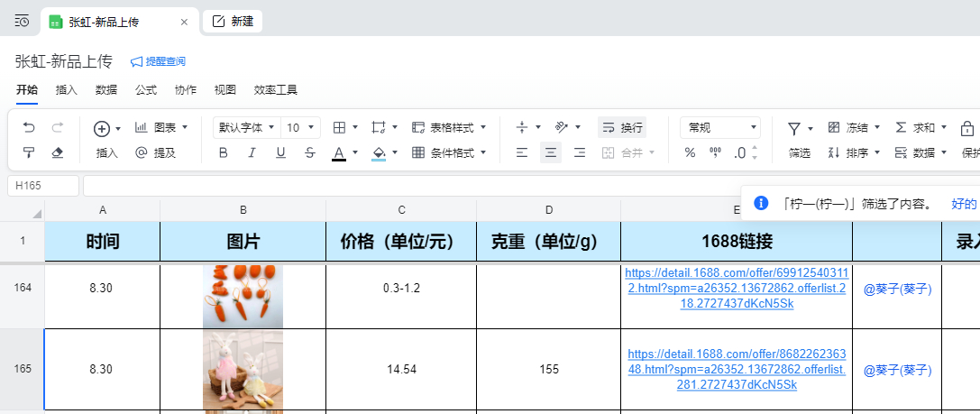
Task: Toggle bold formatting
Action: (224, 152)
